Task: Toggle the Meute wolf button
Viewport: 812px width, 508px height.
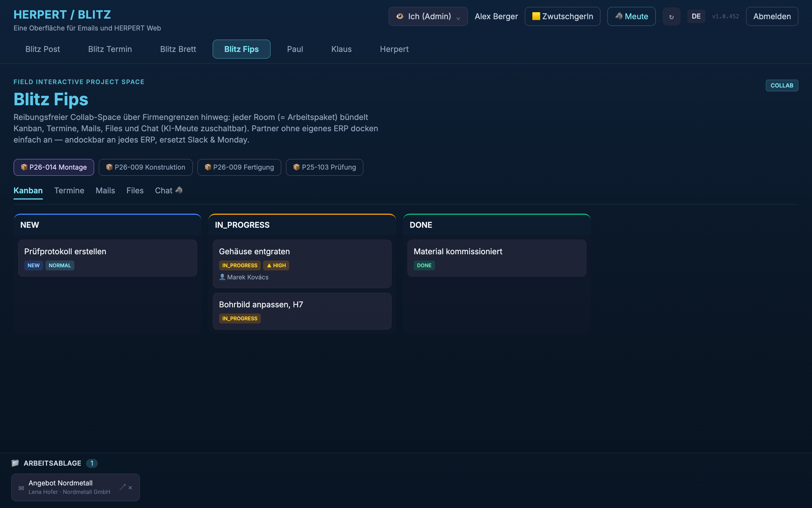Action: 631,16
